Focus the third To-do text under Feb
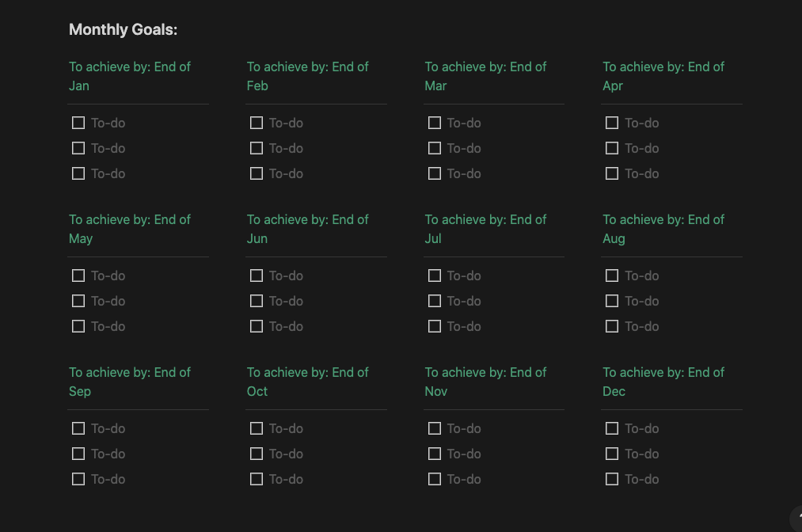 327,174
